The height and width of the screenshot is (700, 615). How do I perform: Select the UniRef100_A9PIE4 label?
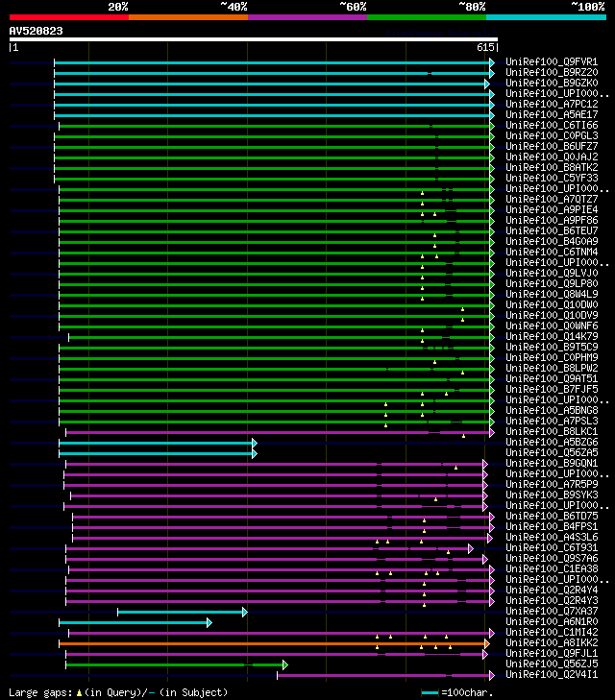point(552,210)
